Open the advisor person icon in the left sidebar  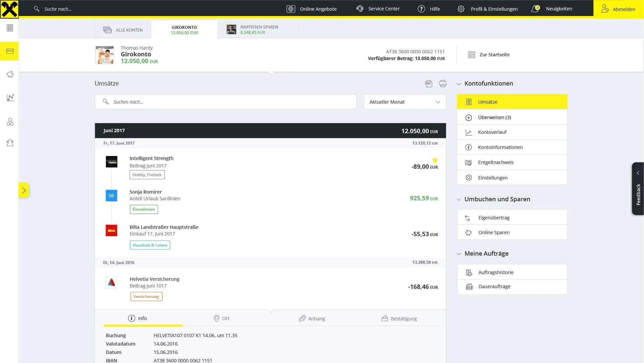pyautogui.click(x=10, y=122)
